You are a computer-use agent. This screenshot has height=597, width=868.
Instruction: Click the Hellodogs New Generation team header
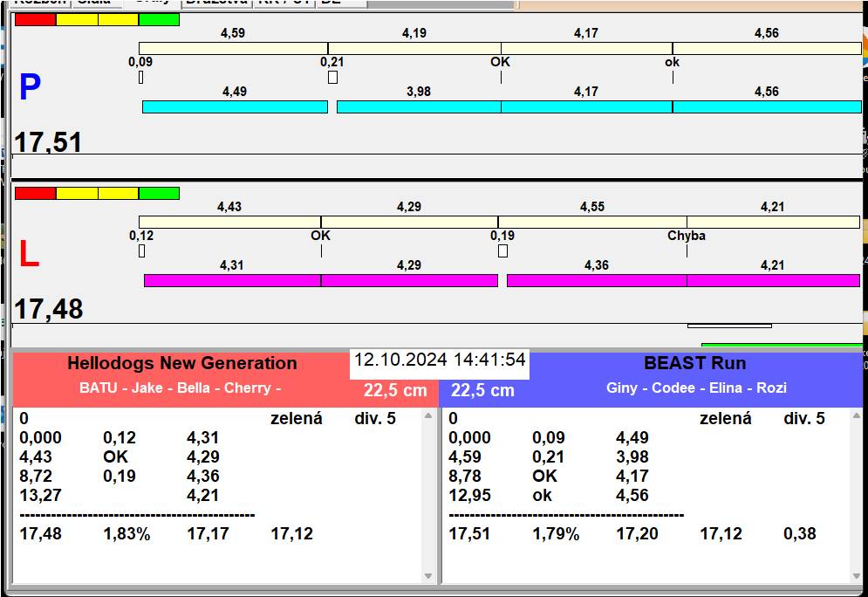pyautogui.click(x=182, y=364)
